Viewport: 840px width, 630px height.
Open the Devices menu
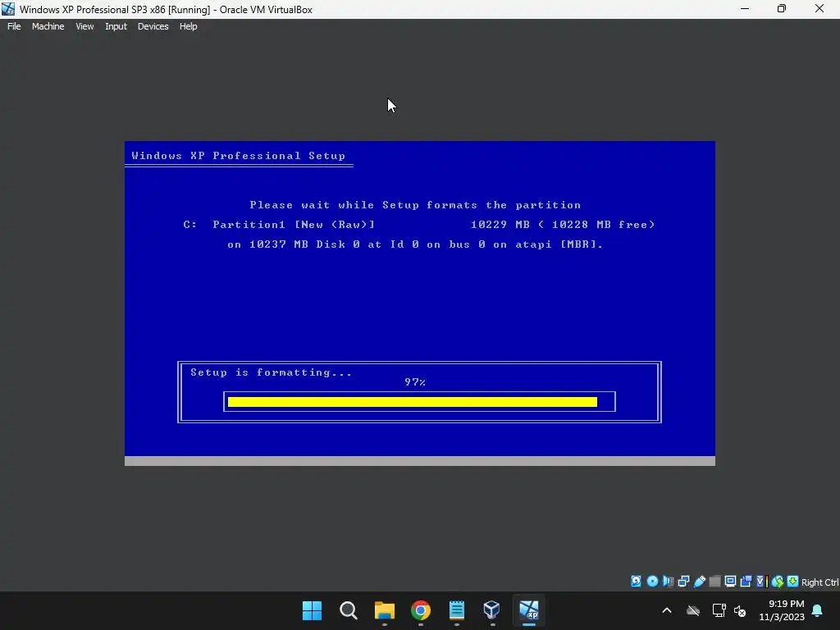point(153,26)
